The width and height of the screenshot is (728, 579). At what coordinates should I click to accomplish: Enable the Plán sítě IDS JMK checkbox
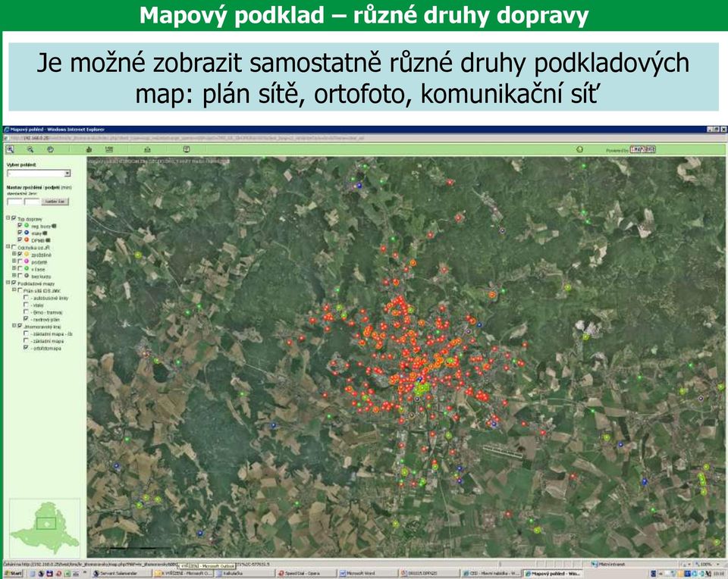pos(20,290)
